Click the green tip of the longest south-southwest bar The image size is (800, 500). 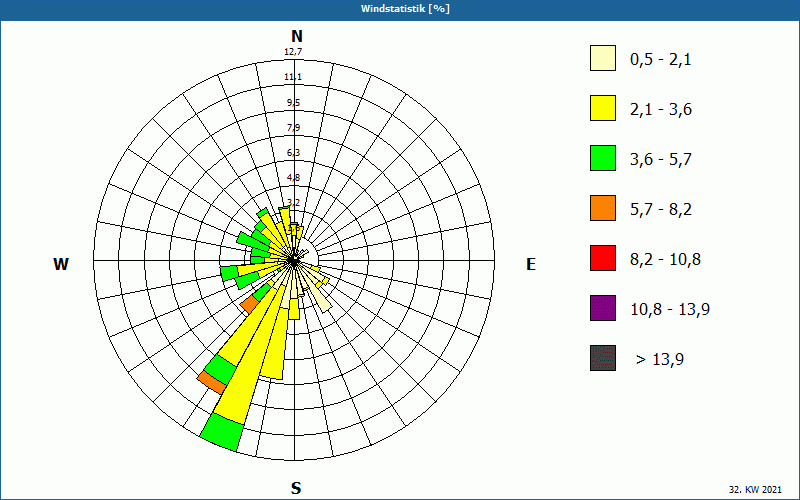[221, 433]
